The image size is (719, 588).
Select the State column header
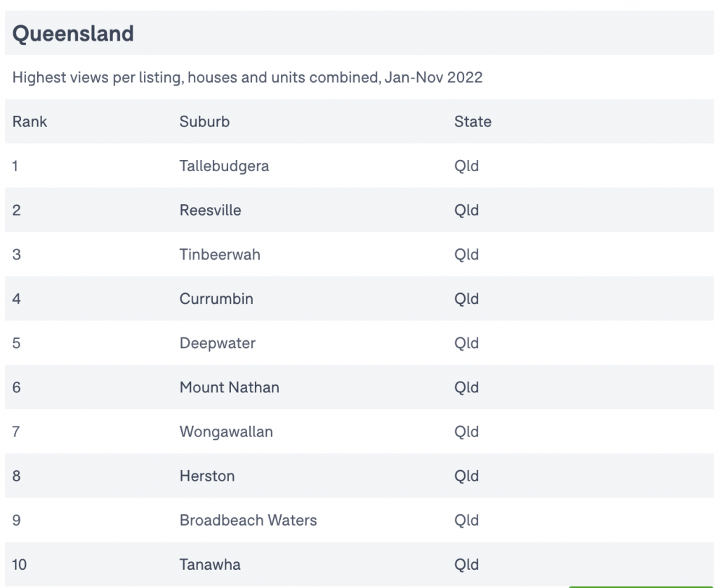click(473, 121)
